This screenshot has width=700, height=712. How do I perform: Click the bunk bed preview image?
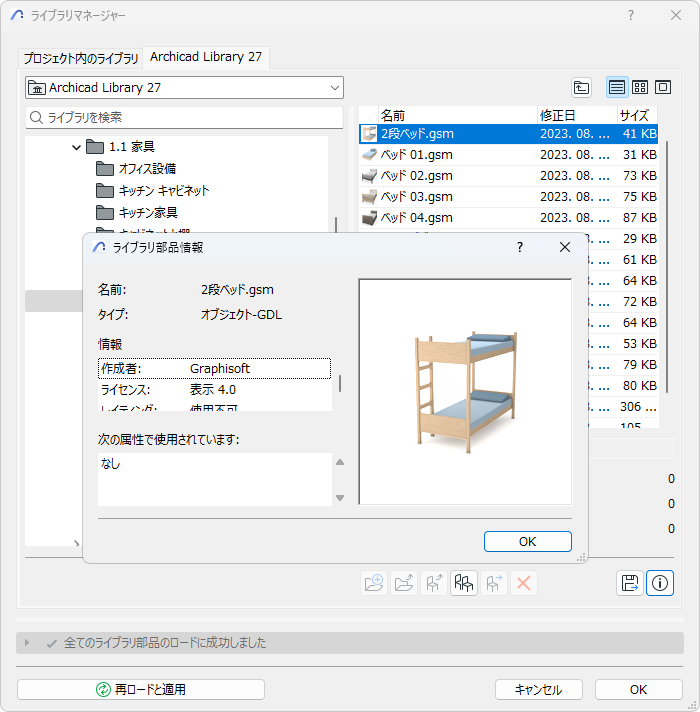coord(465,392)
